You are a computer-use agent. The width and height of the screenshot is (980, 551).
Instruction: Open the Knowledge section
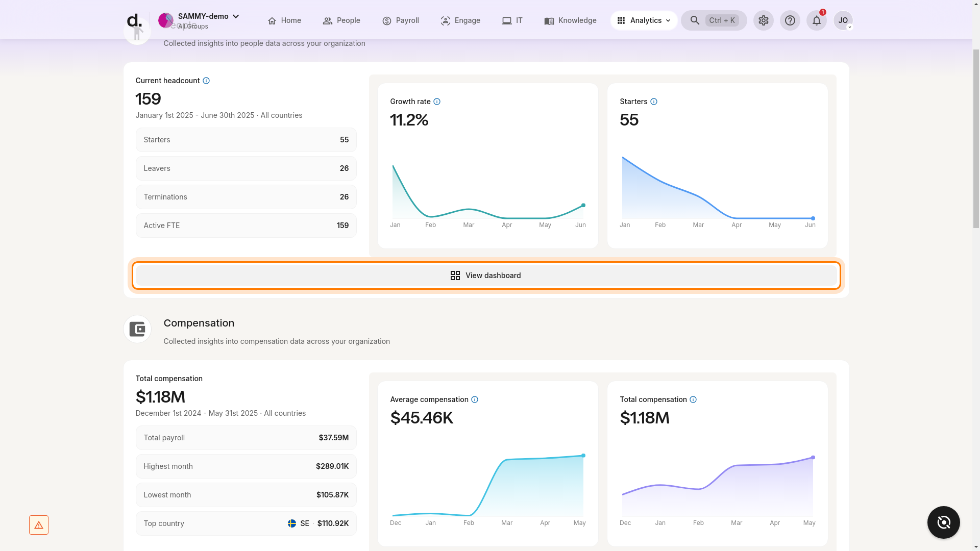(x=570, y=20)
